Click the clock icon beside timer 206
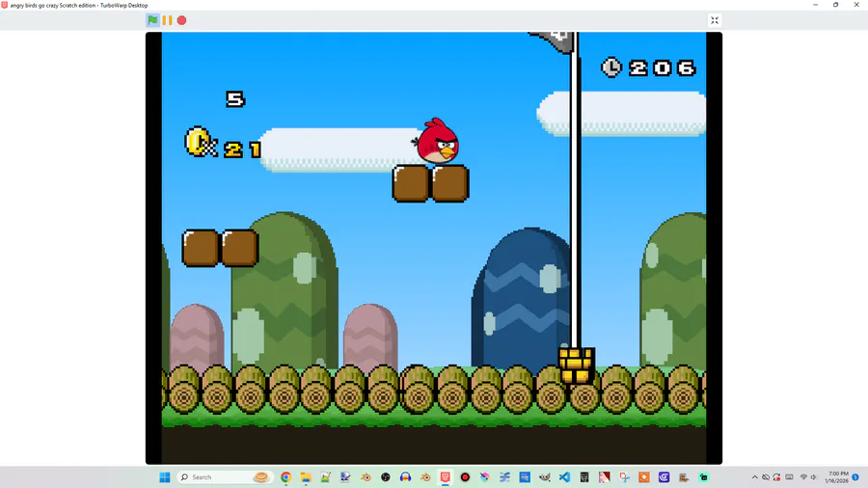This screenshot has width=868, height=488. (x=611, y=68)
